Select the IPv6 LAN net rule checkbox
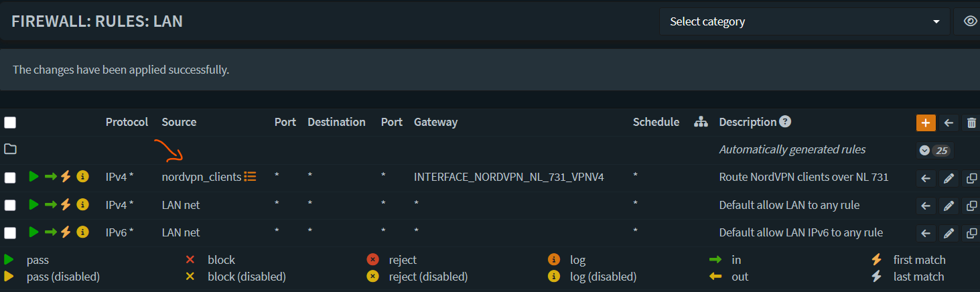Image resolution: width=980 pixels, height=292 pixels. point(10,233)
